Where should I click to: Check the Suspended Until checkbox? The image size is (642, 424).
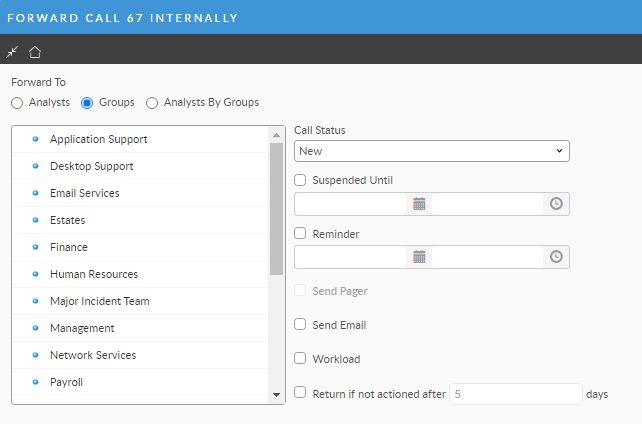[x=300, y=180]
